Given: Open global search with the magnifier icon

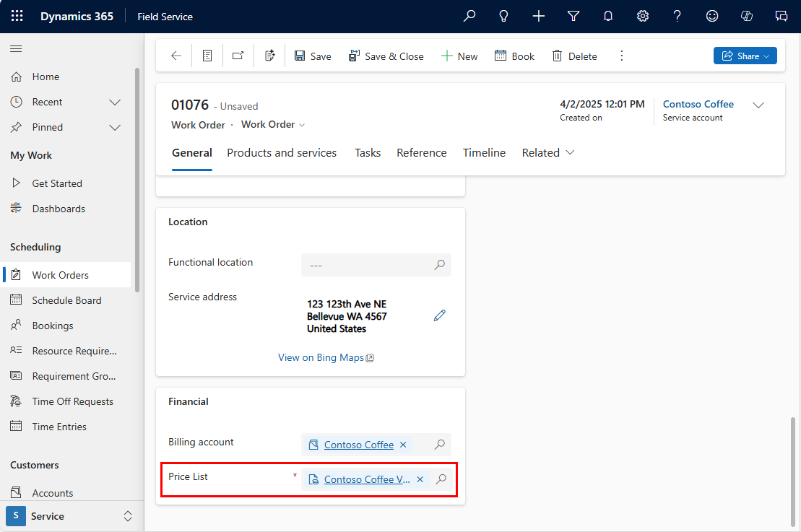Looking at the screenshot, I should [x=469, y=15].
